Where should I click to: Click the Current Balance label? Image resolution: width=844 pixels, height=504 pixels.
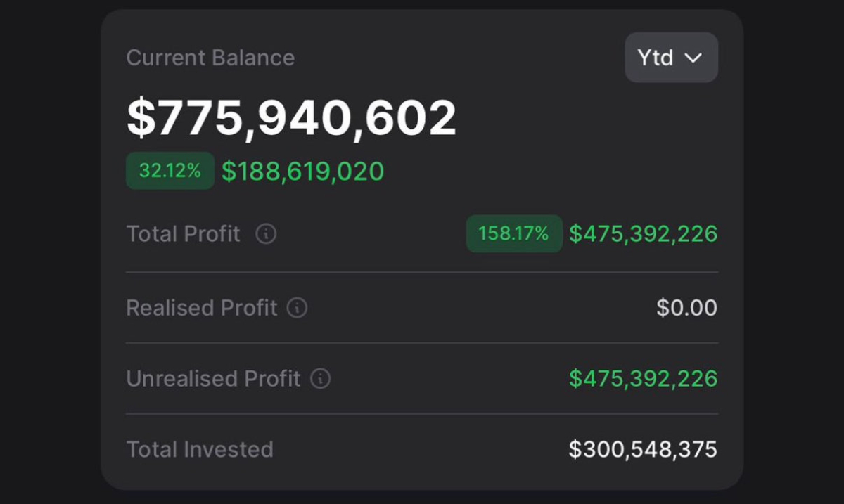tap(210, 58)
